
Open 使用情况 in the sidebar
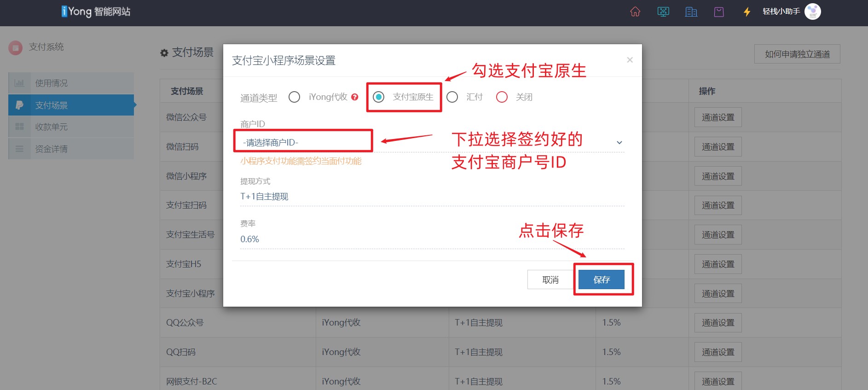[x=71, y=83]
